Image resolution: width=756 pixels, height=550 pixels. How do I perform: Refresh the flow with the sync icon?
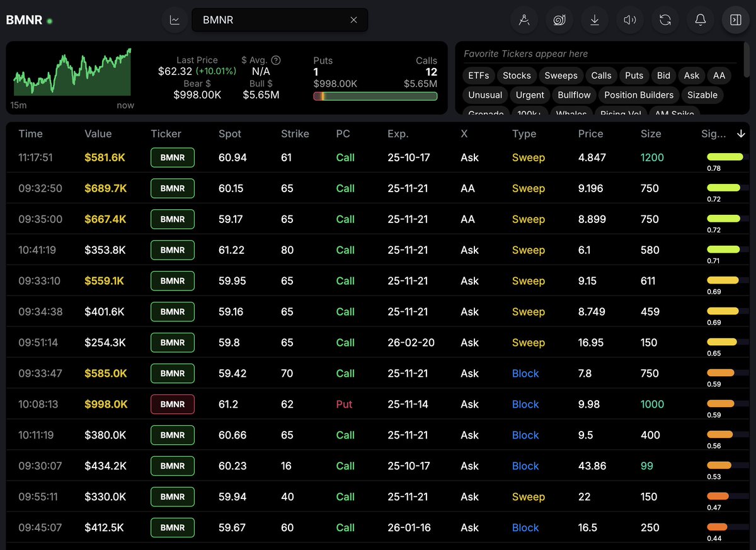(665, 20)
